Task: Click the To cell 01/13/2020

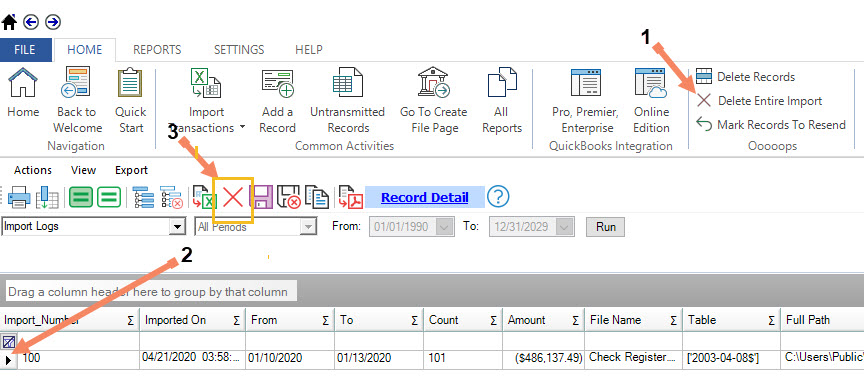Action: pos(379,358)
